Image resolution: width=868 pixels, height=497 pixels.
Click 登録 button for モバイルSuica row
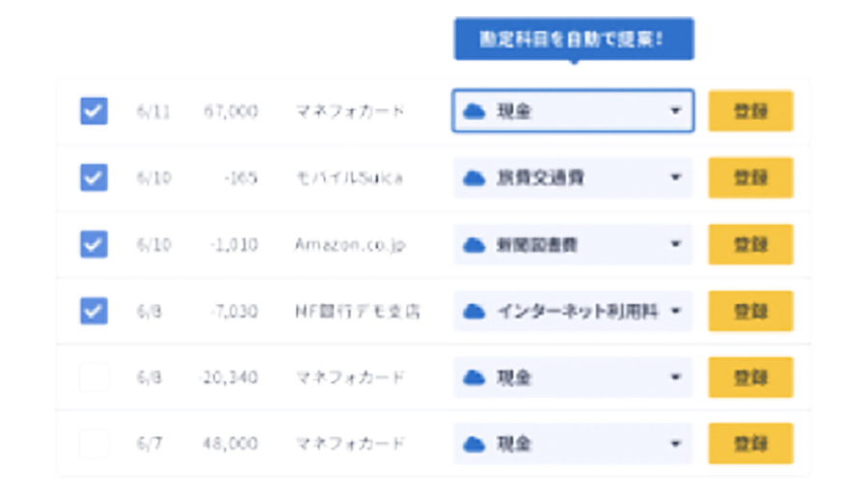(x=750, y=178)
